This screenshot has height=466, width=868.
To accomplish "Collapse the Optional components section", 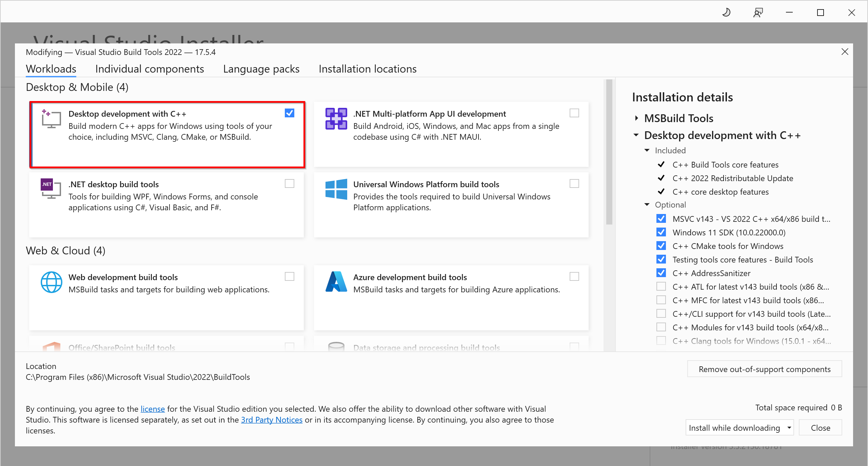I will tap(647, 205).
